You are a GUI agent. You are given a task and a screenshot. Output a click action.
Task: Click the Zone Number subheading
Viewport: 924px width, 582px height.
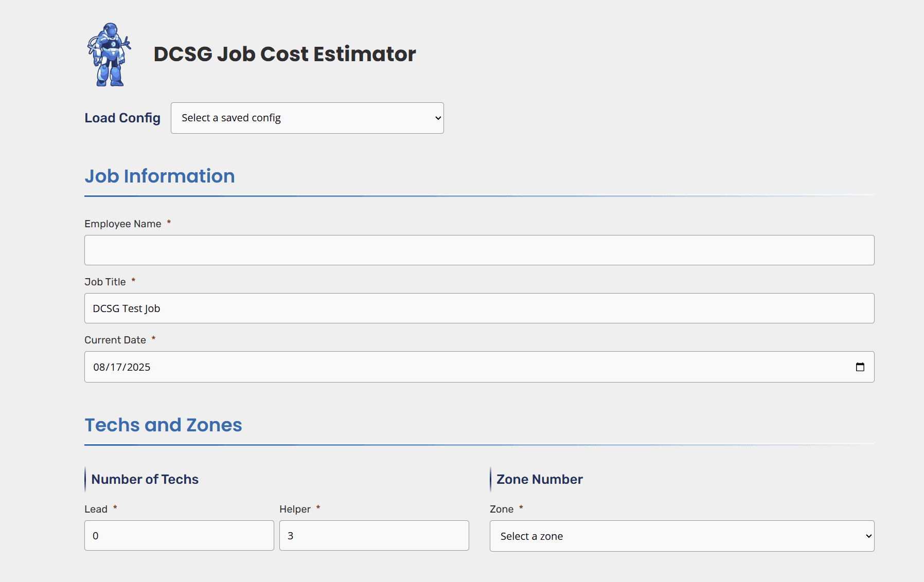(539, 479)
